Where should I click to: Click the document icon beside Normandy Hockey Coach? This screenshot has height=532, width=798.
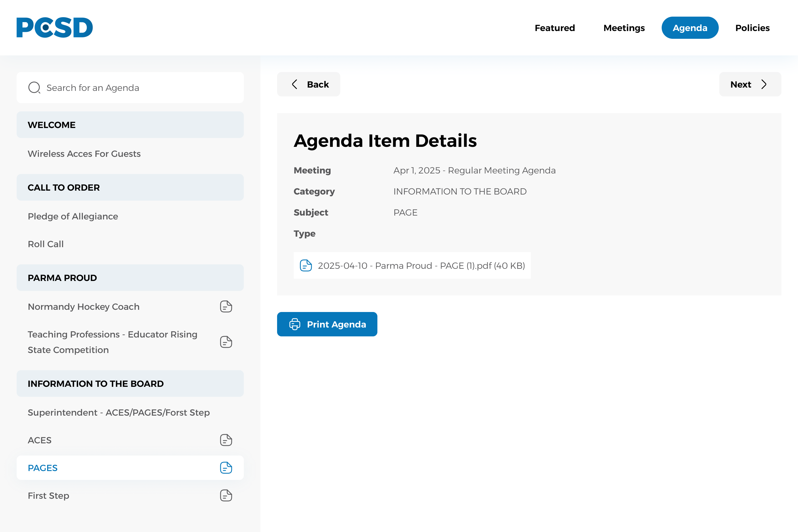click(x=226, y=307)
